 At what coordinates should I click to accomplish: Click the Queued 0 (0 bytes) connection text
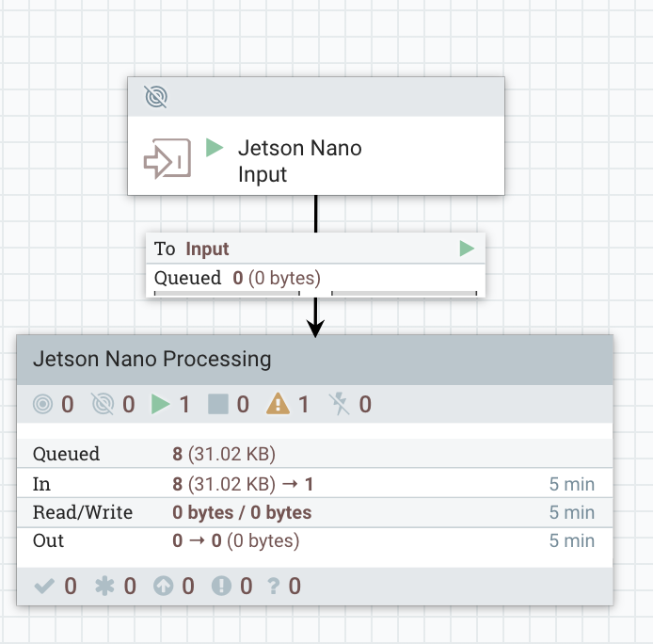point(237,278)
